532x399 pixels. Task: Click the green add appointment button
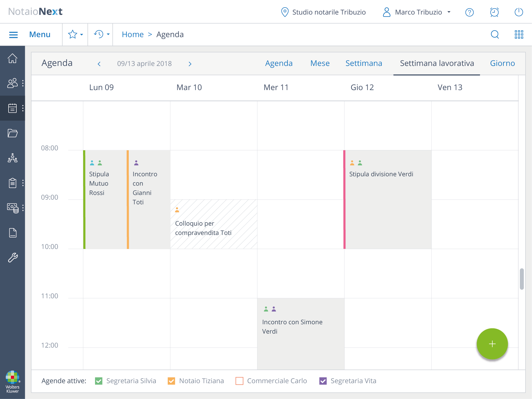coord(492,344)
